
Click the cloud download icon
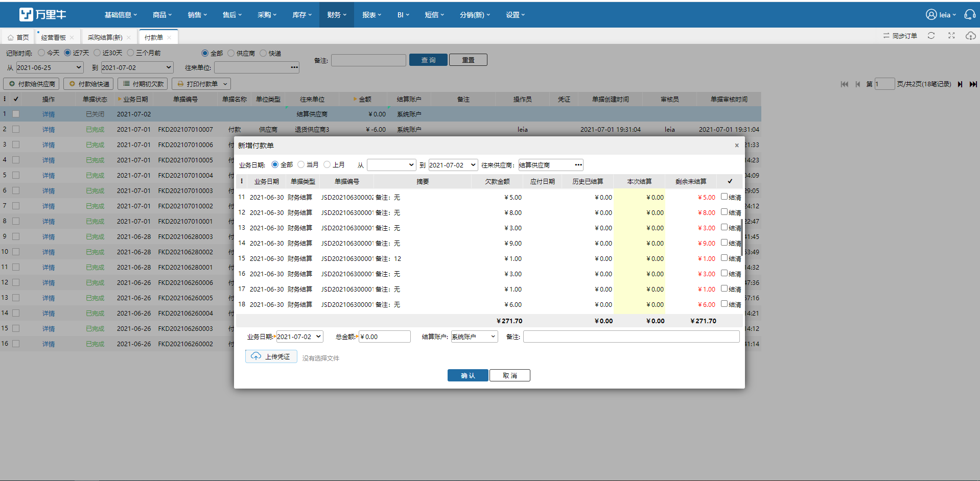tap(970, 36)
